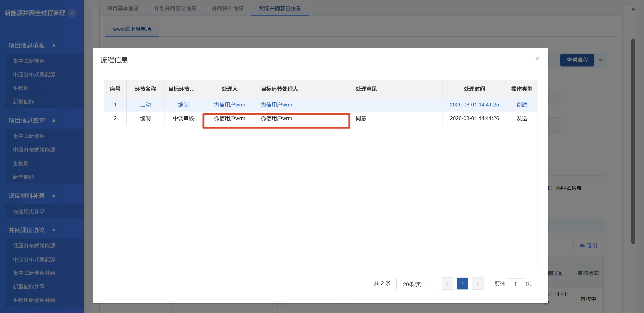Select the www海上风电场 tab
The image size is (644, 313).
(132, 29)
